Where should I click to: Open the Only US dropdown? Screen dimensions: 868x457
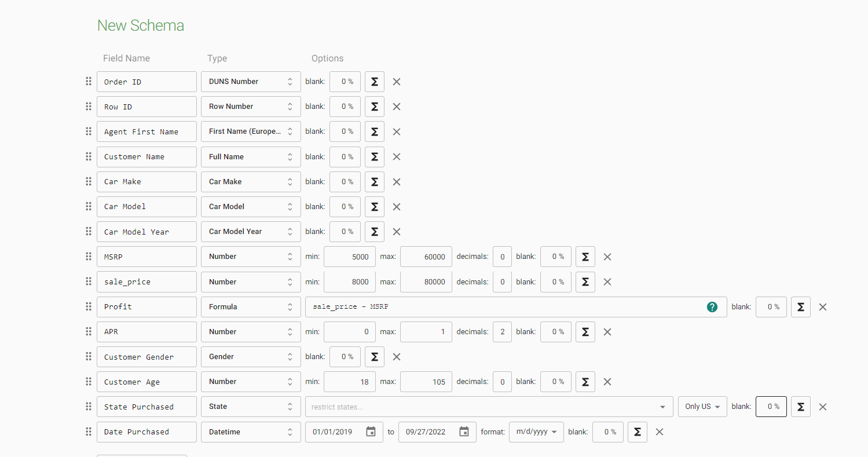[702, 407]
